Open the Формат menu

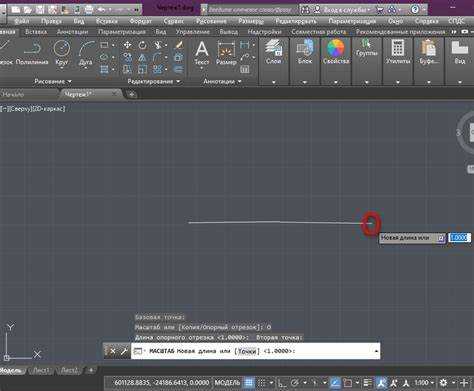140,21
